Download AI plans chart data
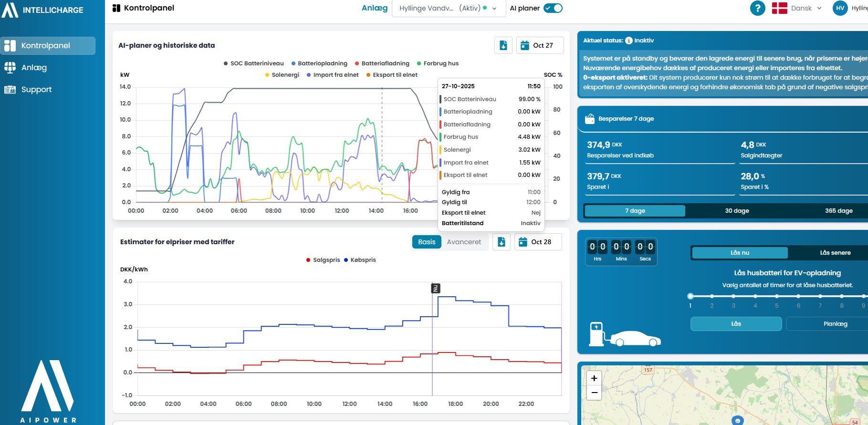 [x=503, y=45]
